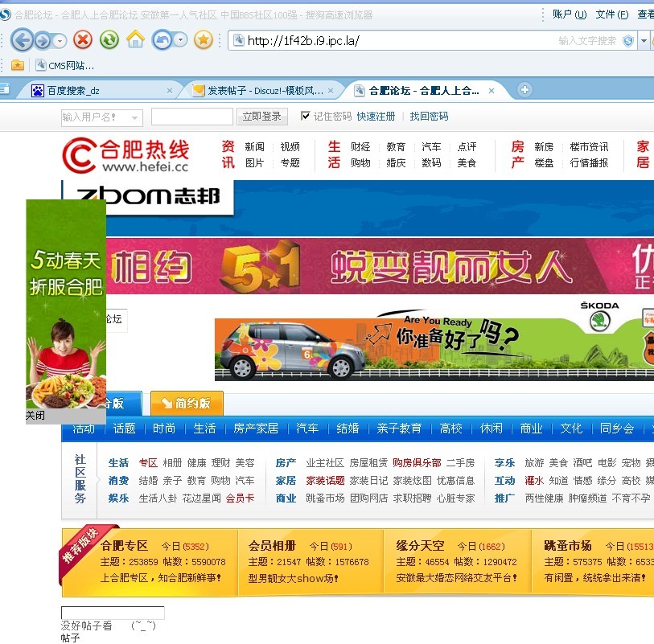Click the green Refresh button
This screenshot has height=644, width=654.
pos(109,40)
